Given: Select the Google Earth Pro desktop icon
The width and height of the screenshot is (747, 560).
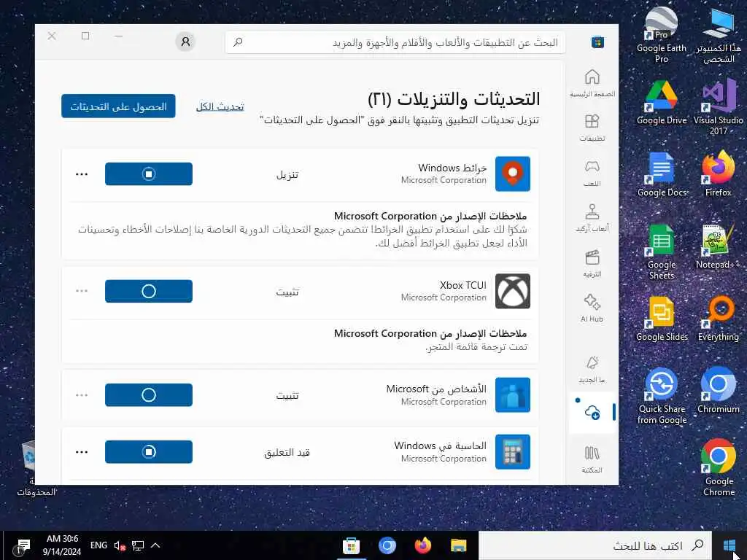Looking at the screenshot, I should click(661, 36).
